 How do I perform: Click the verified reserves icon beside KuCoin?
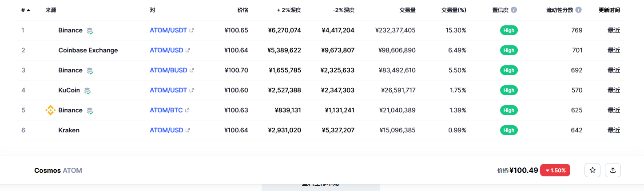(87, 91)
